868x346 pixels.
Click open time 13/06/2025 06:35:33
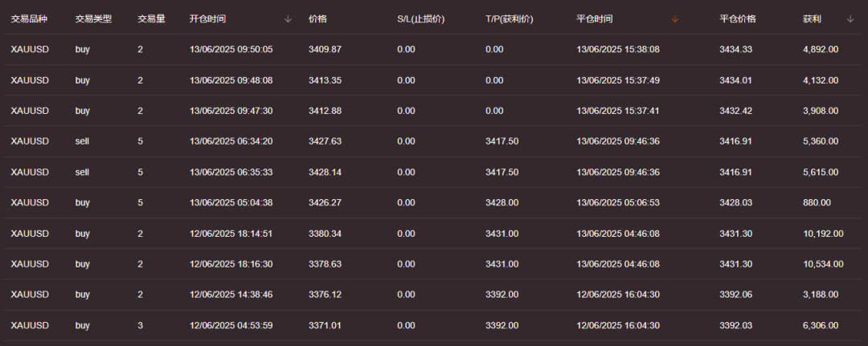(231, 172)
